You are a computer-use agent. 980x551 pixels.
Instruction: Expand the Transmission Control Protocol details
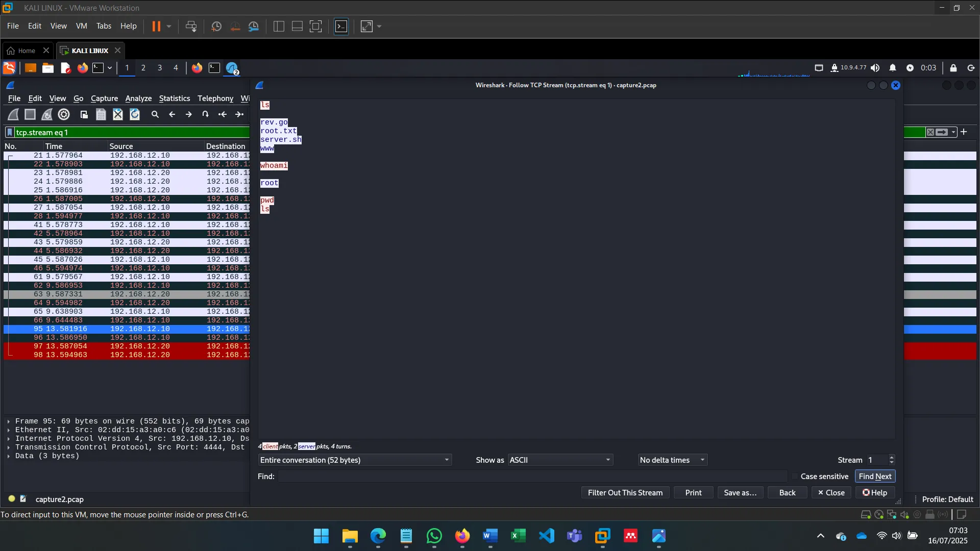[8, 447]
